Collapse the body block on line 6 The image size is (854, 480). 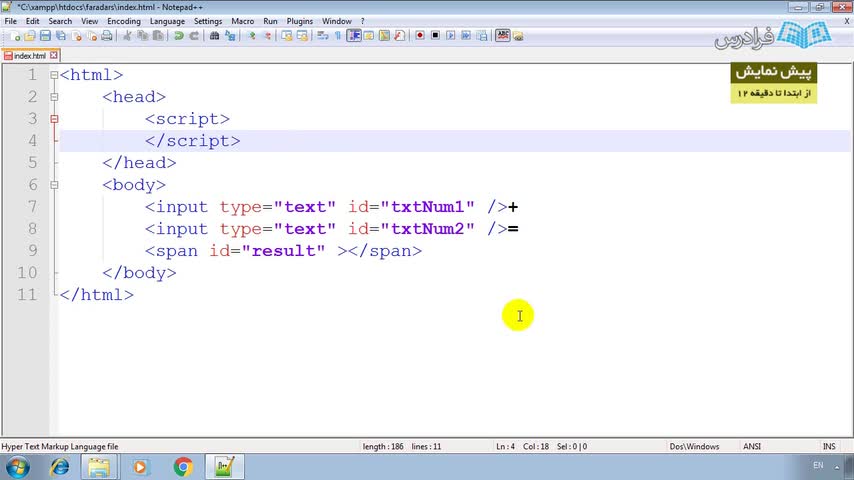tap(54, 185)
